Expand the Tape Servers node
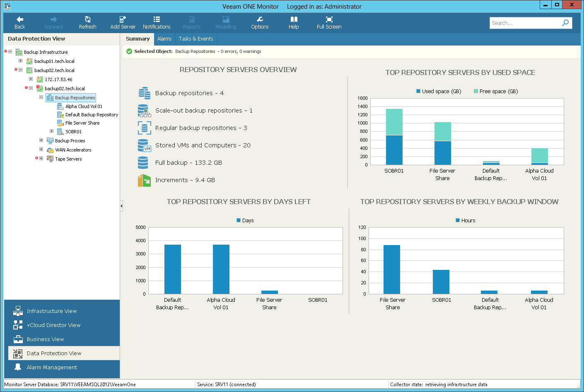584x392 pixels. (41, 159)
